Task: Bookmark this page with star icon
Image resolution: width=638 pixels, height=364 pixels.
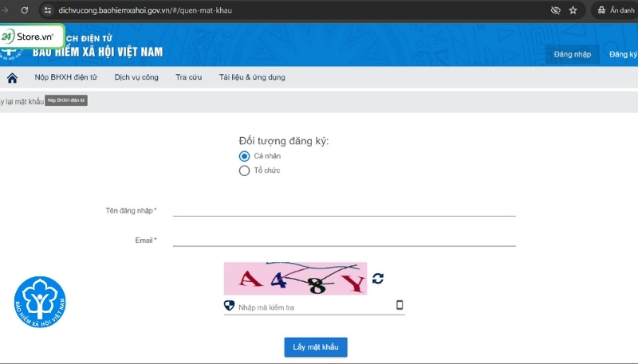Action: pos(573,10)
